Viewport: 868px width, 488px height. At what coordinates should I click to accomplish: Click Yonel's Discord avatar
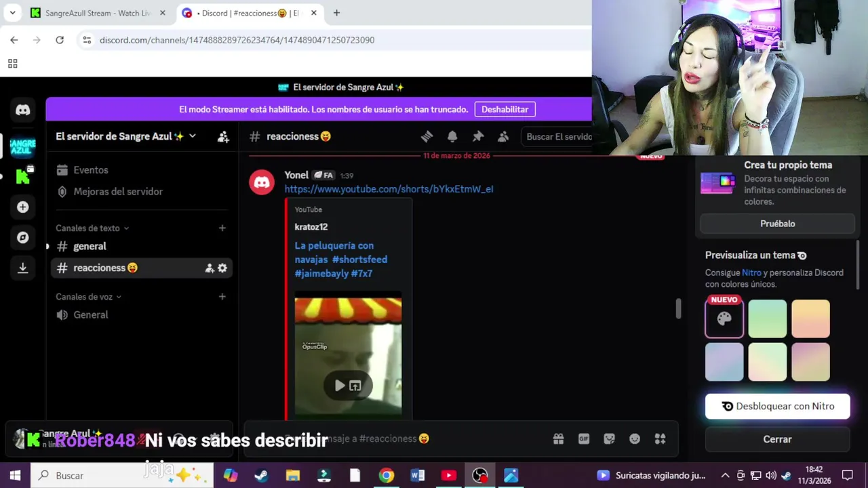pyautogui.click(x=262, y=182)
